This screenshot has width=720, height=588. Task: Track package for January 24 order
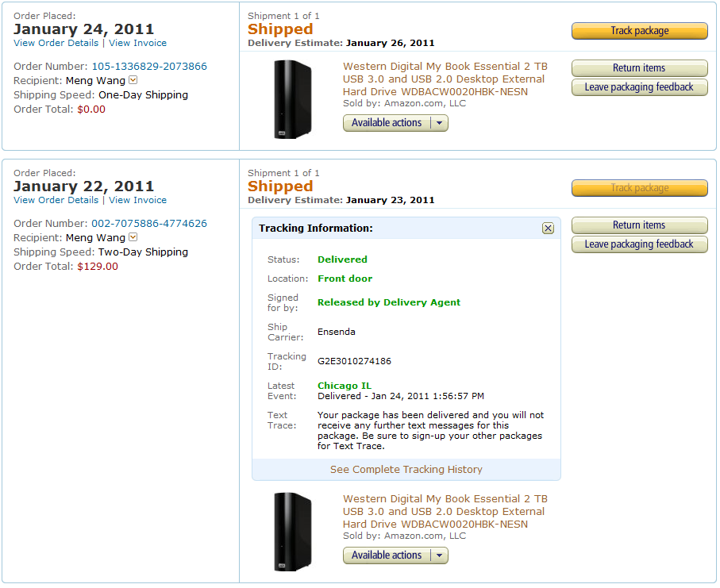(639, 31)
